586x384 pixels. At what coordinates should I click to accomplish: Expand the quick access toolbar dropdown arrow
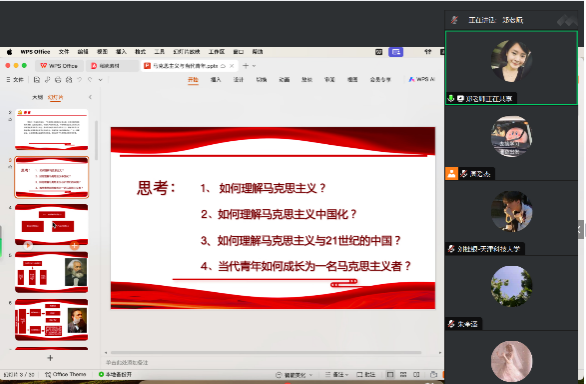pyautogui.click(x=100, y=80)
